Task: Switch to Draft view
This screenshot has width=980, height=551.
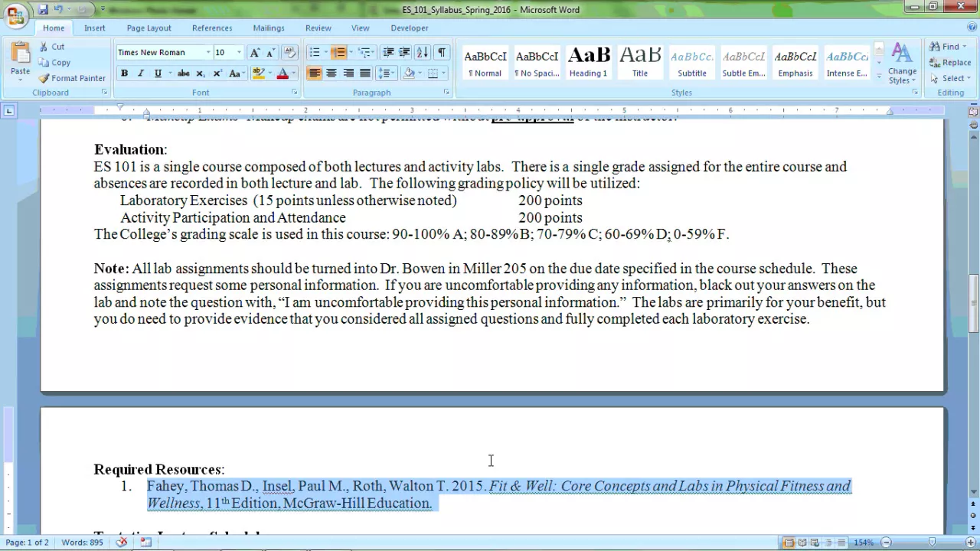Action: [841, 543]
